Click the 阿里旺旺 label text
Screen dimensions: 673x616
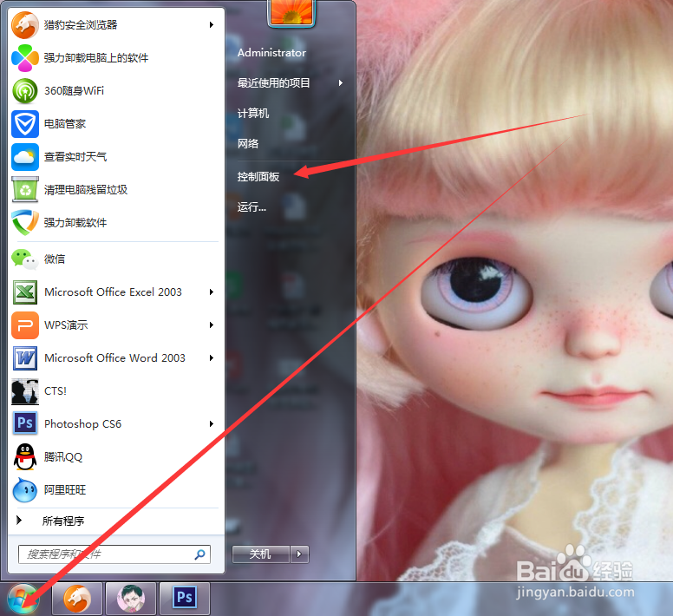pos(65,490)
